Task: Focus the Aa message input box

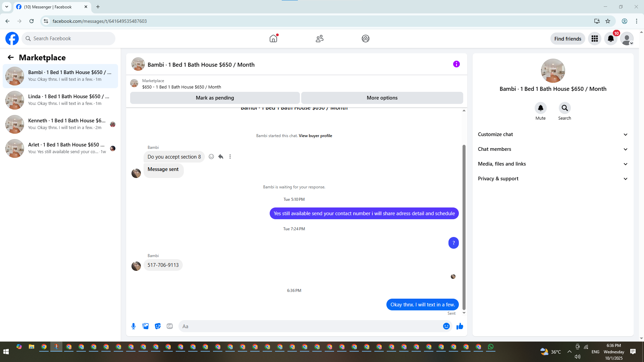Action: pos(310,326)
